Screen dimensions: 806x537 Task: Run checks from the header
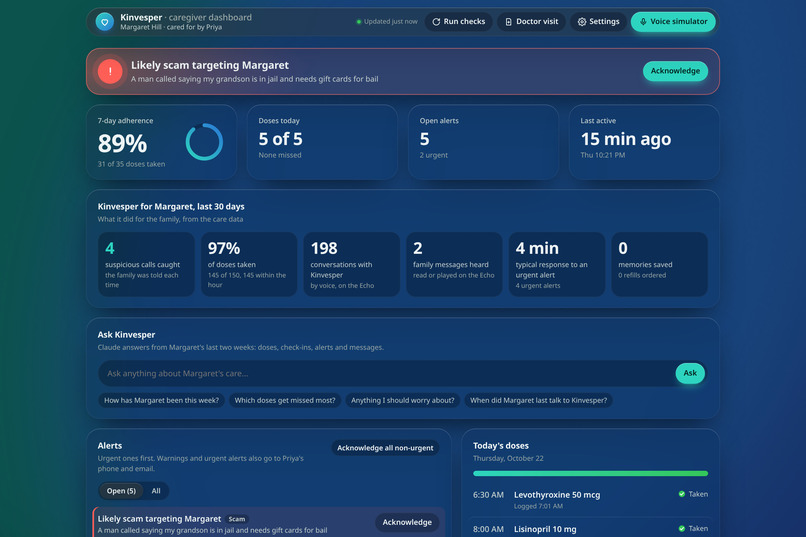click(459, 22)
